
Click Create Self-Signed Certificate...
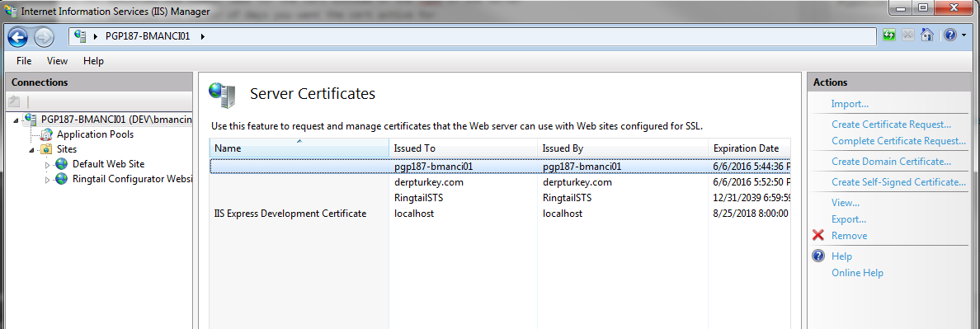(899, 182)
